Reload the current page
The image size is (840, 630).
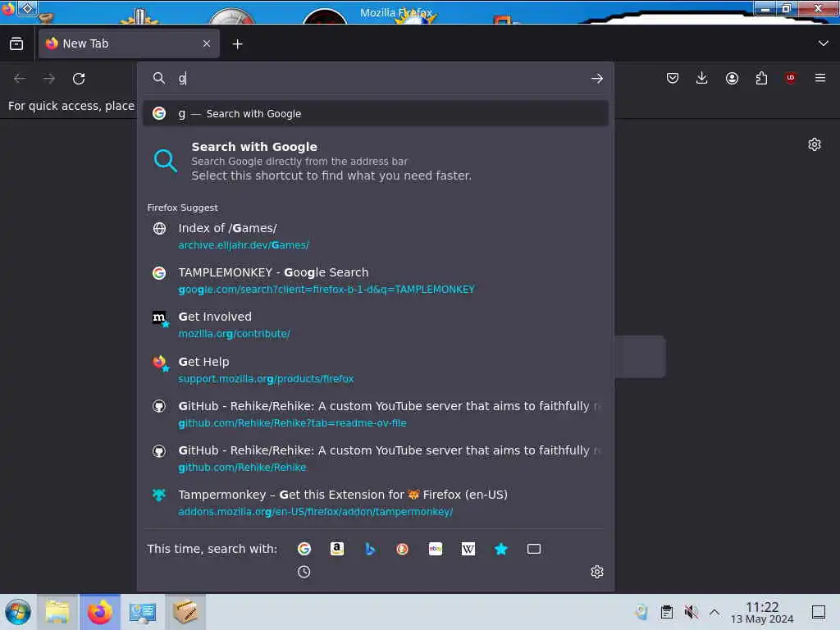click(x=79, y=79)
